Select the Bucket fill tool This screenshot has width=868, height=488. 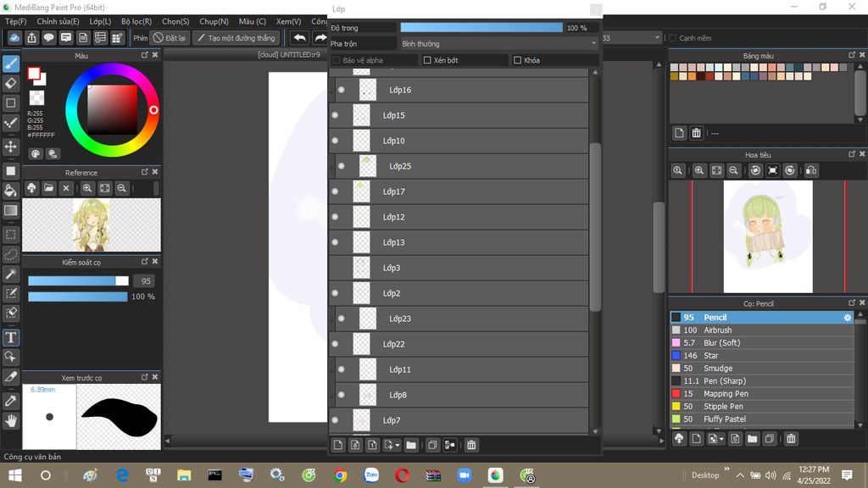tap(10, 191)
